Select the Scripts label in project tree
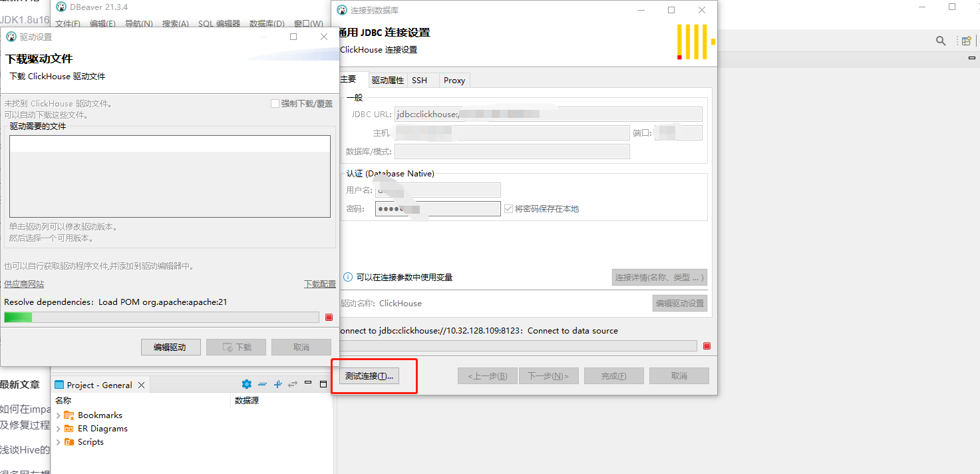980x474 pixels. [x=90, y=442]
